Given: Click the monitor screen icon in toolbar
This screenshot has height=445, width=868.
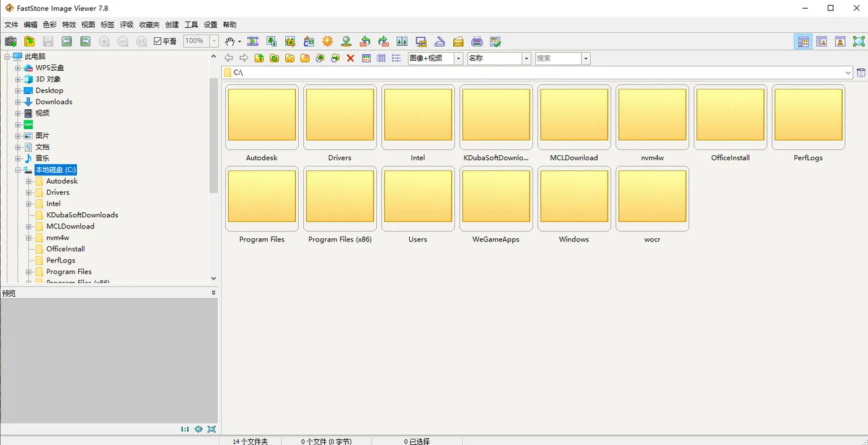Looking at the screenshot, I should (x=421, y=42).
